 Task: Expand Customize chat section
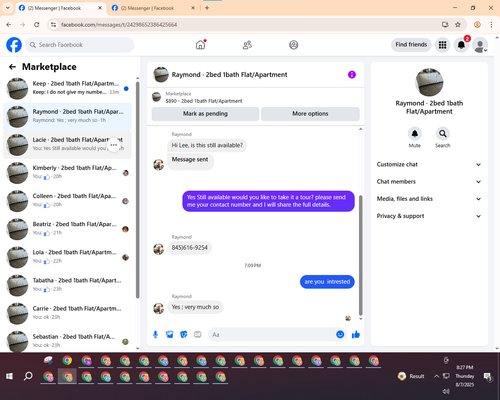(x=429, y=164)
